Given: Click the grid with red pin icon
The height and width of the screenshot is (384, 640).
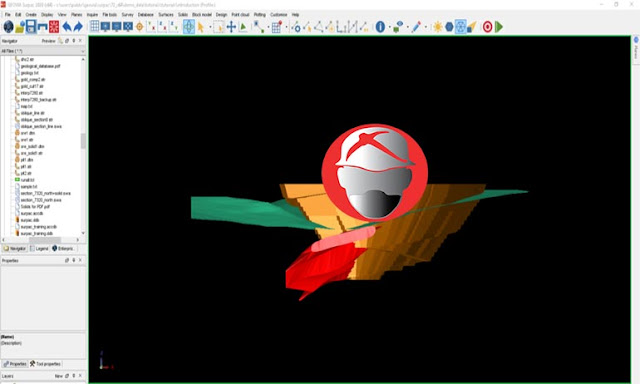Looking at the screenshot, I should 277,27.
